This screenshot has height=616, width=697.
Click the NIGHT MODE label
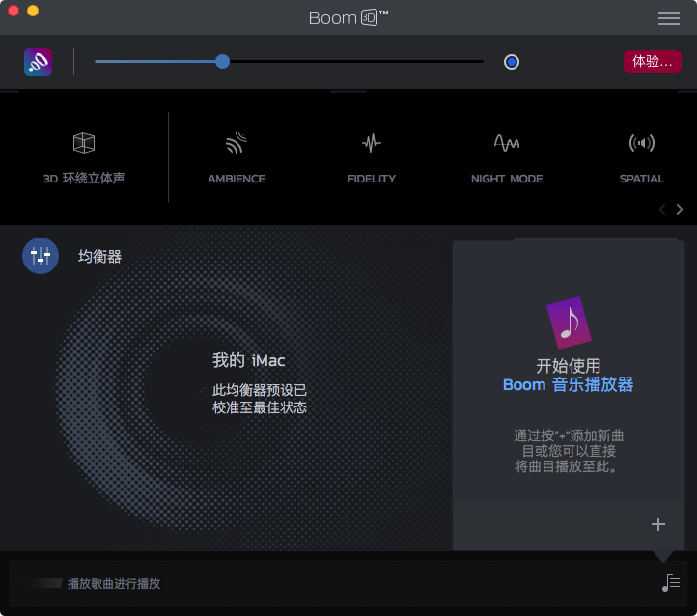click(x=507, y=179)
